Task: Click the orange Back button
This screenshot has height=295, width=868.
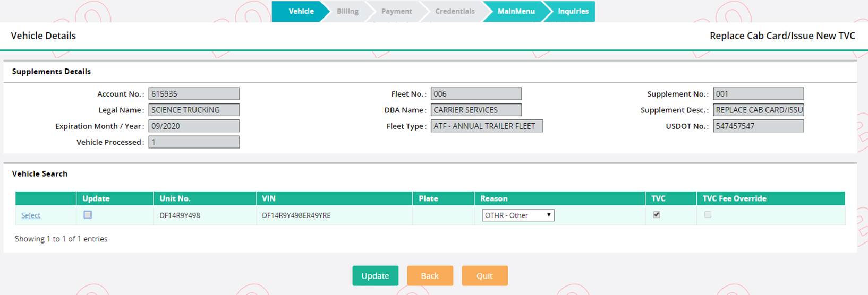Action: pyautogui.click(x=430, y=276)
